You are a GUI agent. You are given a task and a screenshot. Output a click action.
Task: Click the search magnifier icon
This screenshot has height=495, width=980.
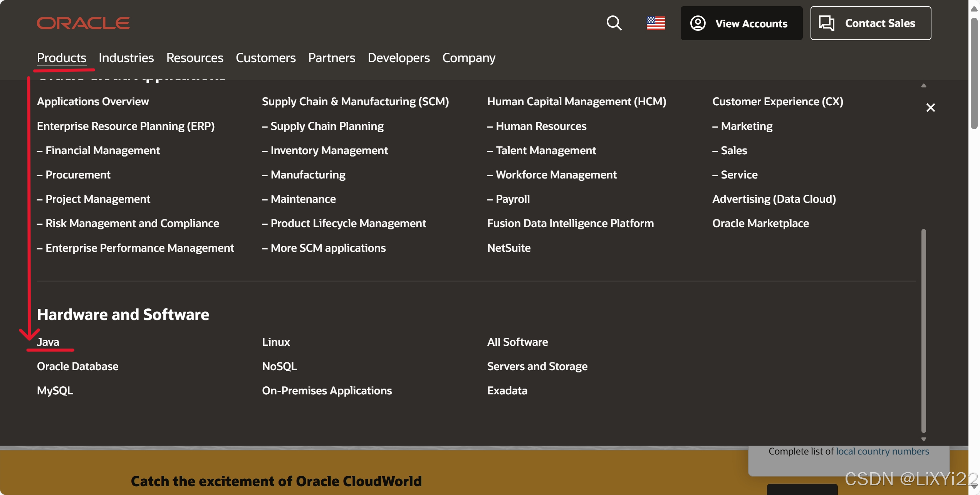click(614, 23)
